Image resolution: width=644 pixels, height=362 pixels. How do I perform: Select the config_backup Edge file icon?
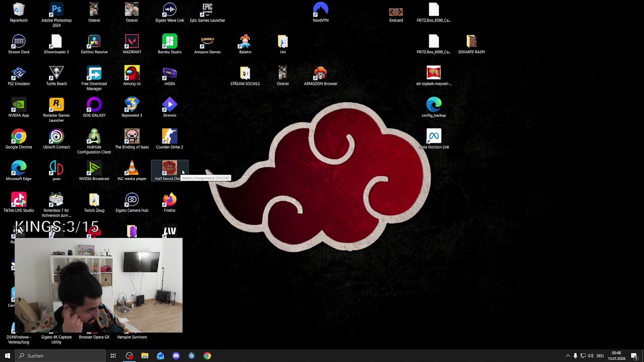tap(434, 108)
